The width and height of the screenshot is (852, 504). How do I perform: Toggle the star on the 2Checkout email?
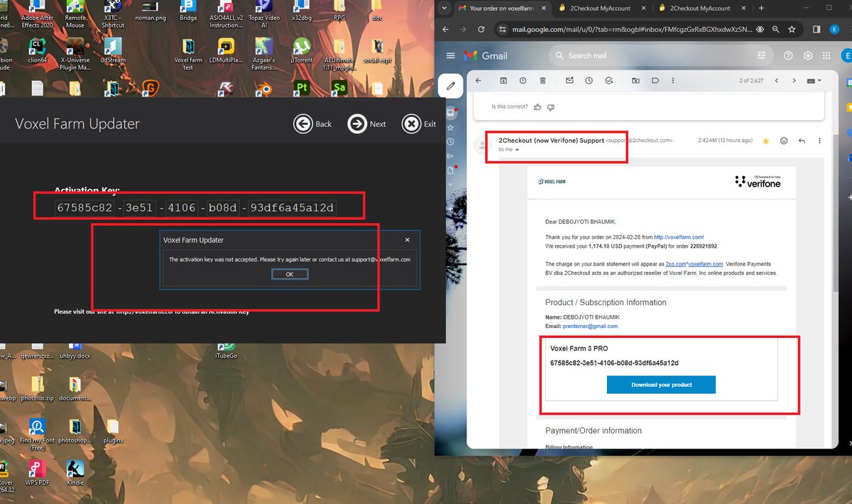coord(765,141)
